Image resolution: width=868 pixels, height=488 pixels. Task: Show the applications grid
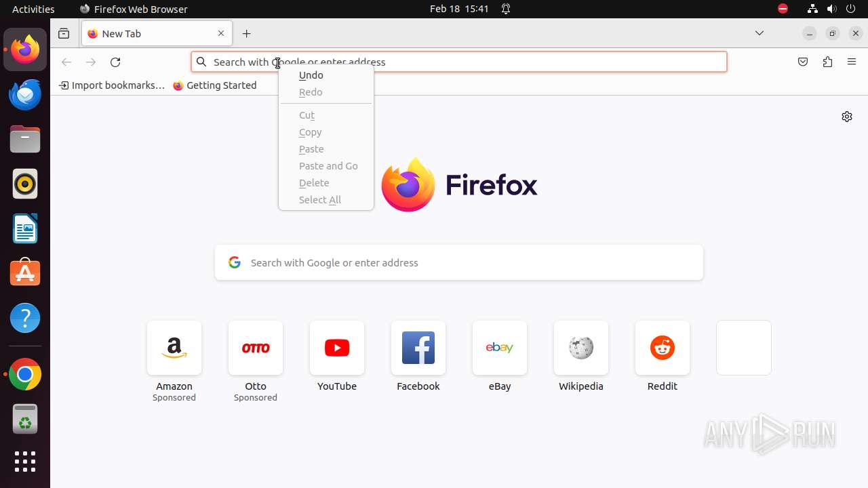[x=25, y=462]
